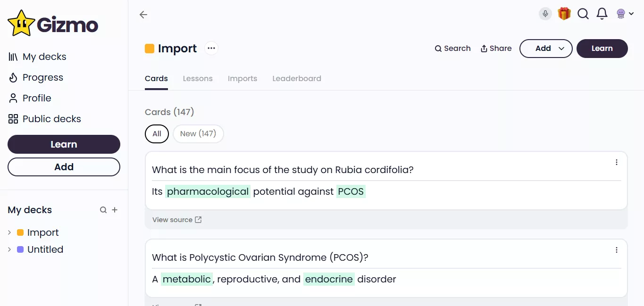Click the orange Import deck color square
This screenshot has height=306, width=644.
point(150,48)
